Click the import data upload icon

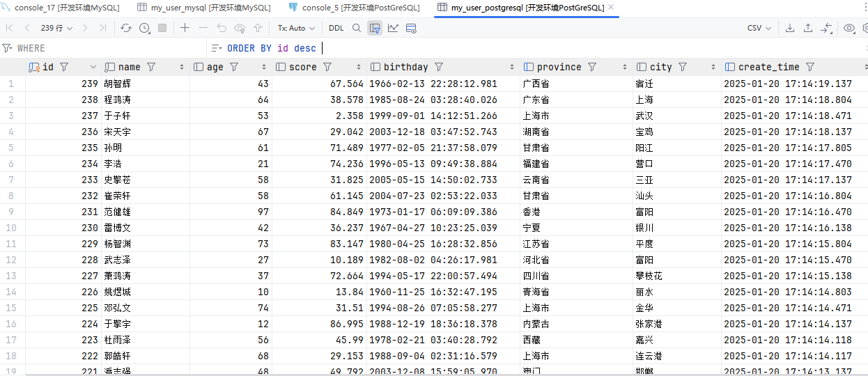[x=808, y=28]
